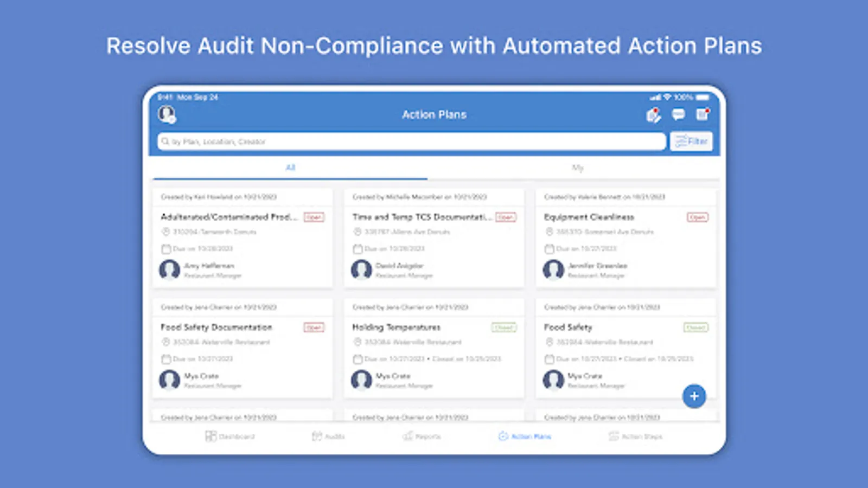868x488 pixels.
Task: Go to Action Plans in bottom navigation
Action: 525,436
